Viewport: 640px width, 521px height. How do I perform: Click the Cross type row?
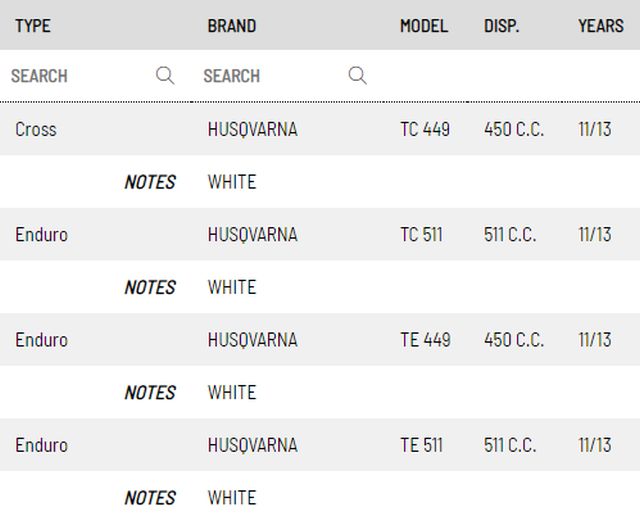[36, 129]
